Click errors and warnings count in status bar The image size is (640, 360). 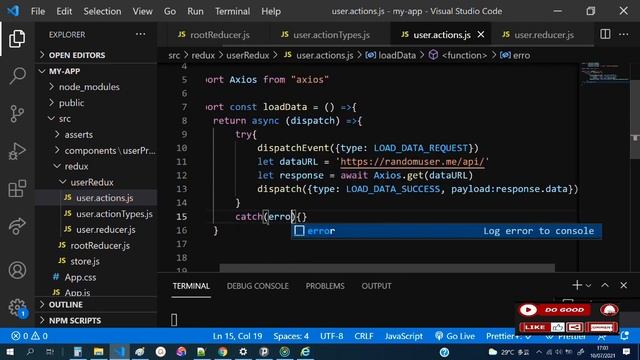(29, 336)
